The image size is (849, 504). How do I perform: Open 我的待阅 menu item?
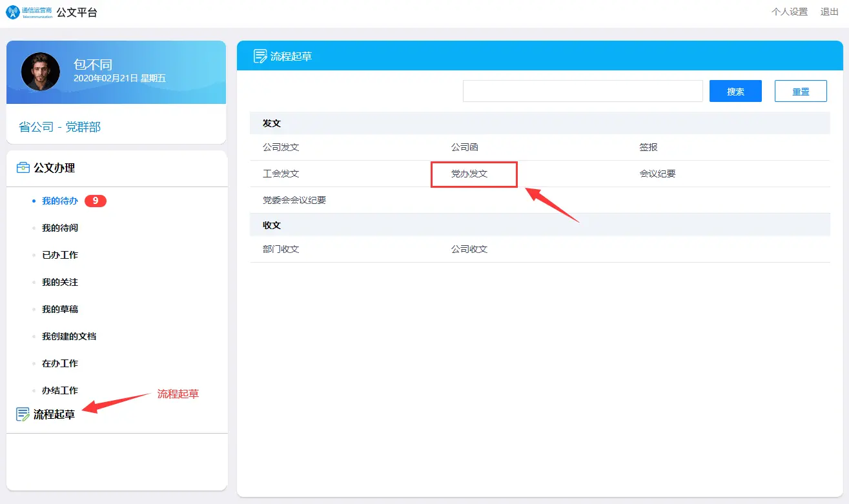tap(60, 228)
